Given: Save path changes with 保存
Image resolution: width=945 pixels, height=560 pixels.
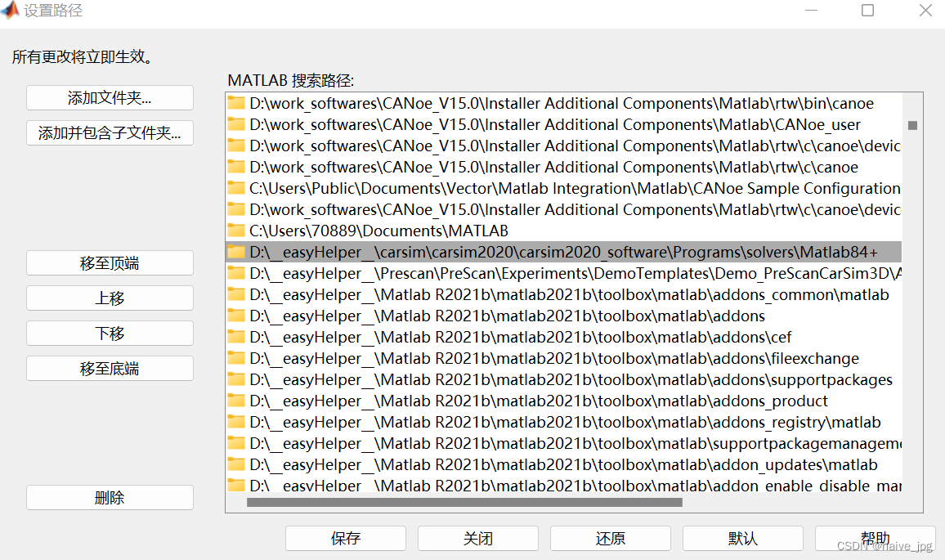Looking at the screenshot, I should [x=345, y=538].
